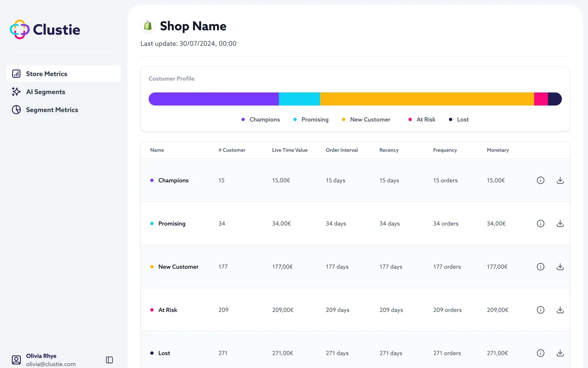588x368 pixels.
Task: Select the pink At Risk bar segment
Action: [x=541, y=99]
